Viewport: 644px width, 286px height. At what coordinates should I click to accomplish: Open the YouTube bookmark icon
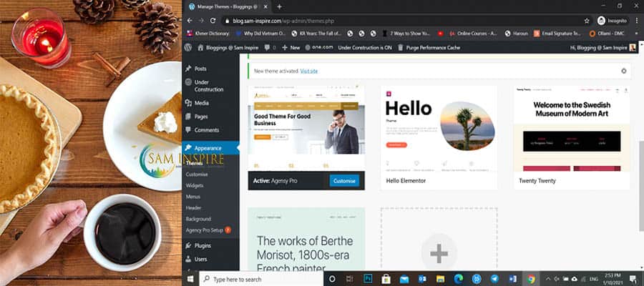pos(440,34)
